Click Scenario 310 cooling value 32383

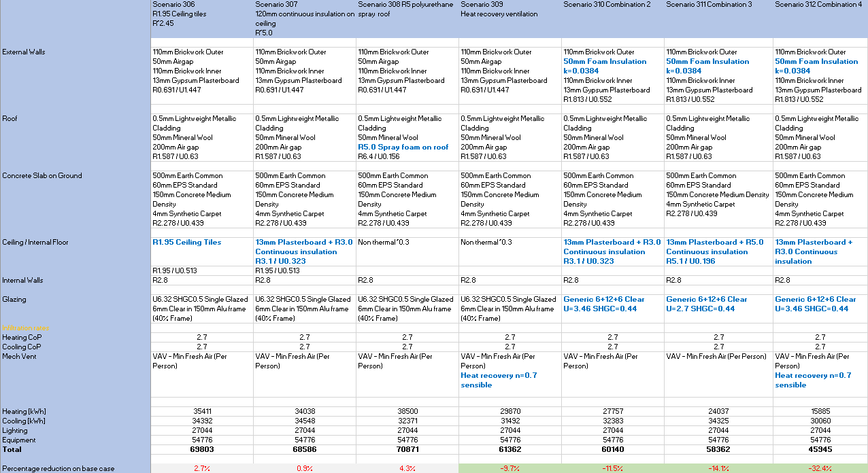(x=612, y=421)
